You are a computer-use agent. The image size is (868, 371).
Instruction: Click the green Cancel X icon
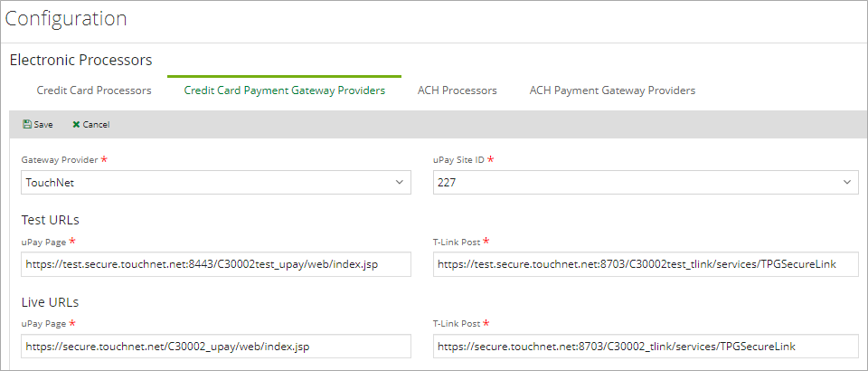coord(76,125)
